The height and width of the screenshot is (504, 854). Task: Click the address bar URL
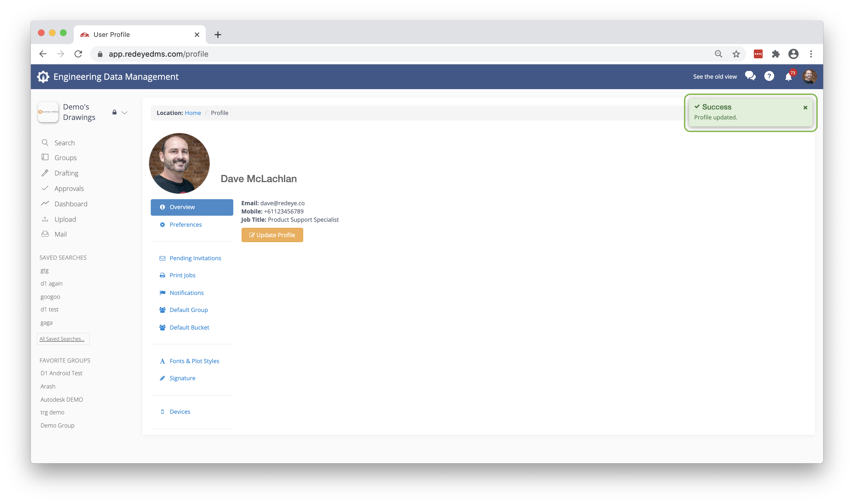(x=158, y=54)
